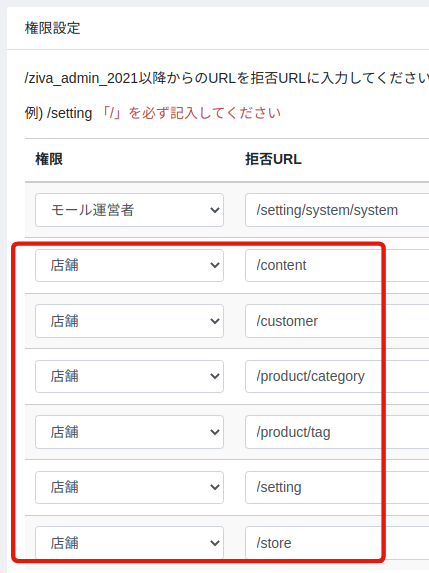Click the 権限 column header
429x573 pixels.
49,159
